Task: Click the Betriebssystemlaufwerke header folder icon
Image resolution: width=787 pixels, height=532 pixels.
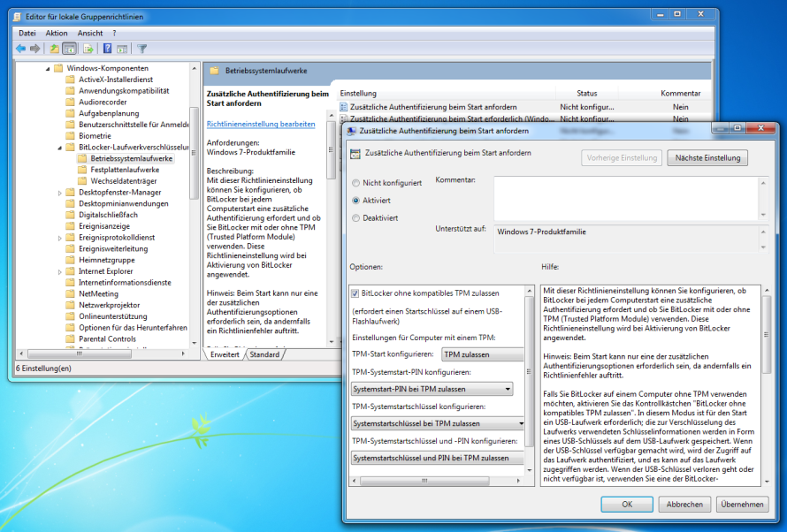Action: point(214,71)
